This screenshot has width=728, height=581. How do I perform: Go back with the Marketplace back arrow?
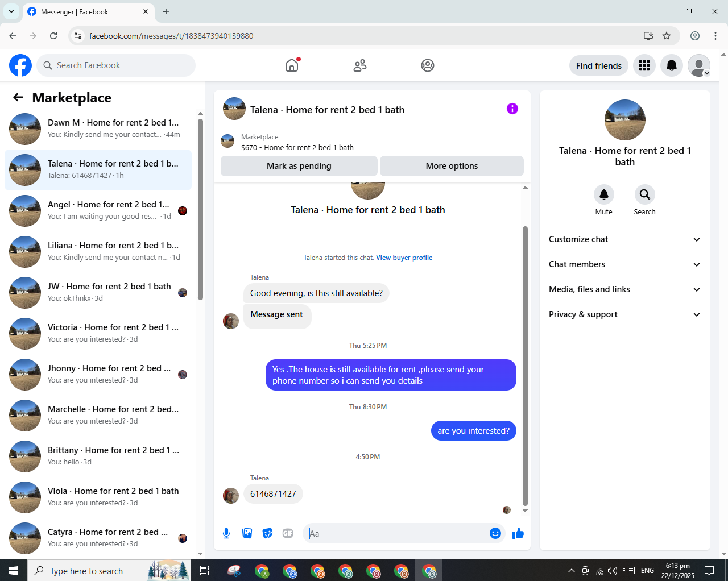click(x=18, y=97)
